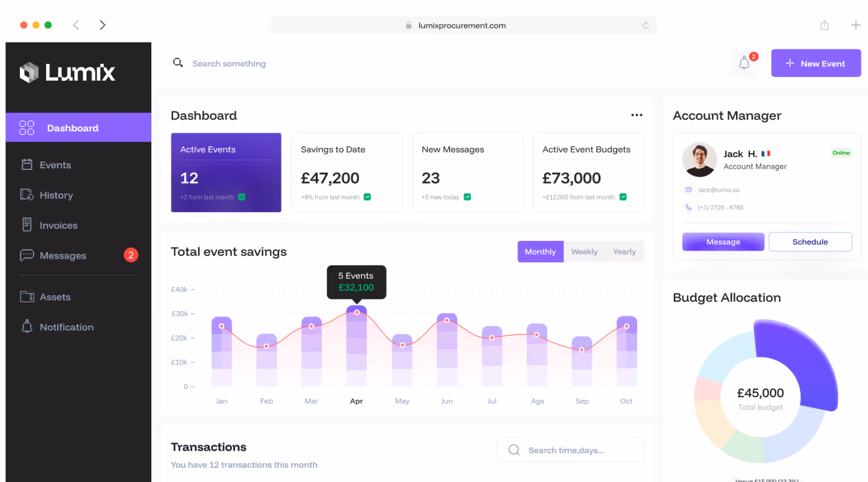
Task: Select the Savings to Date card
Action: 347,172
